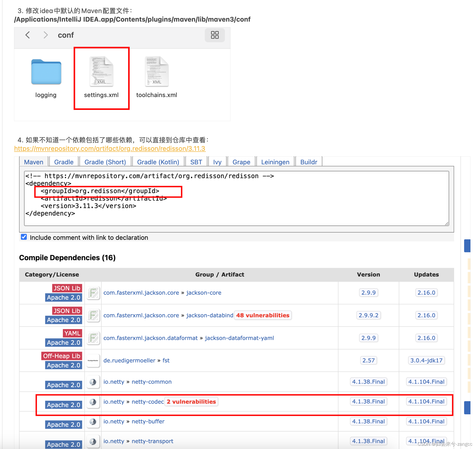Image resolution: width=476 pixels, height=449 pixels.
Task: Click the netty-buffer artifact icon
Action: click(x=93, y=422)
